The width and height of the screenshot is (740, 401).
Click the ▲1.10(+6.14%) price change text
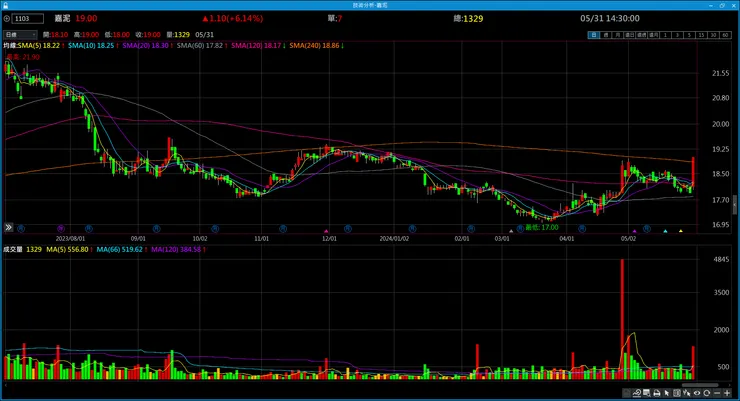pos(233,19)
